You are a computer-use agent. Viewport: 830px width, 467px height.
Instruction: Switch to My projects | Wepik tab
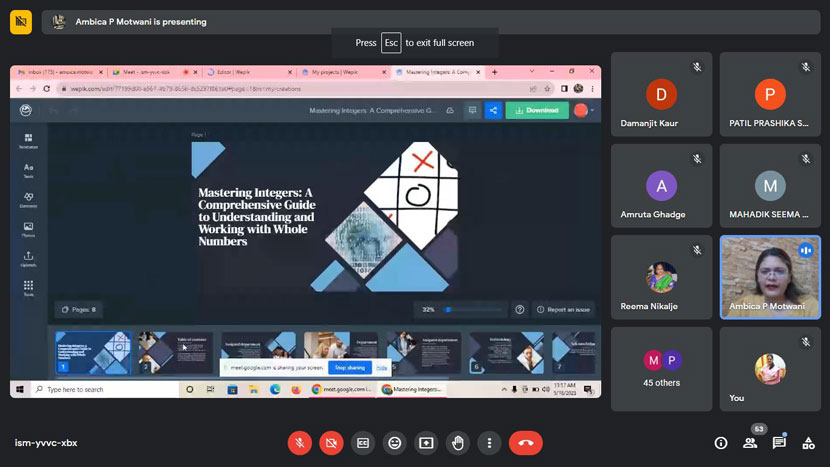[342, 72]
